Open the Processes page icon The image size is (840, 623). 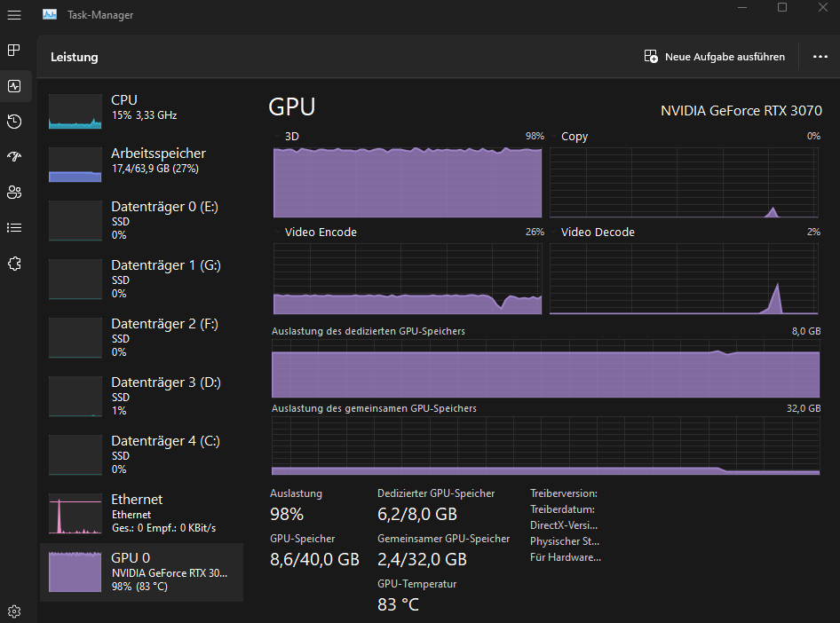(x=14, y=51)
